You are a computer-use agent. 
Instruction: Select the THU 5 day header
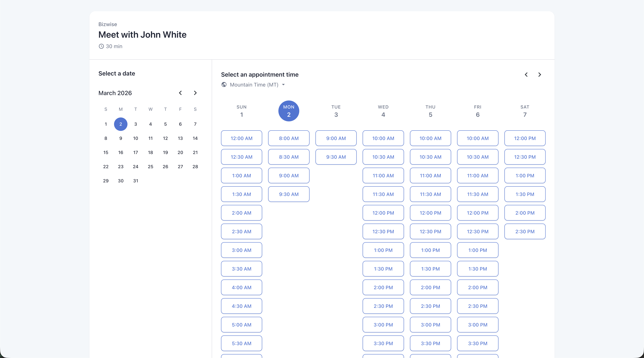tap(430, 111)
